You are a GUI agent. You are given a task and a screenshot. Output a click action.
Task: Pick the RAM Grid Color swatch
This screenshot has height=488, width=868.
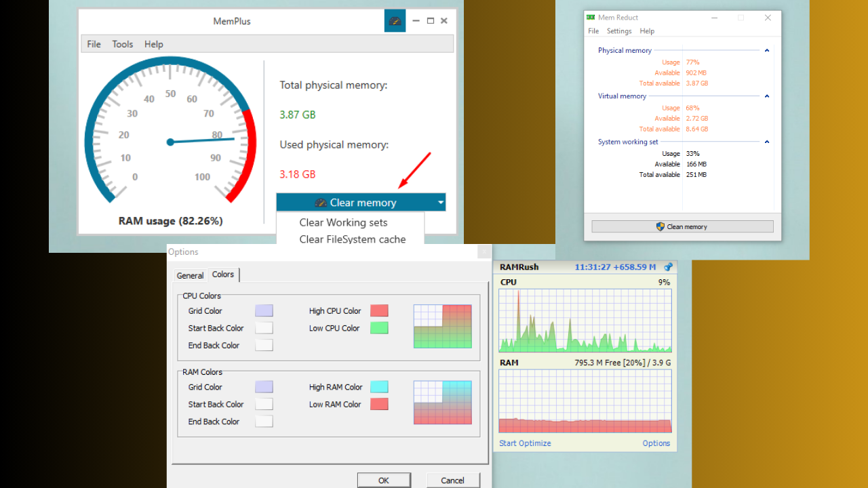(264, 387)
